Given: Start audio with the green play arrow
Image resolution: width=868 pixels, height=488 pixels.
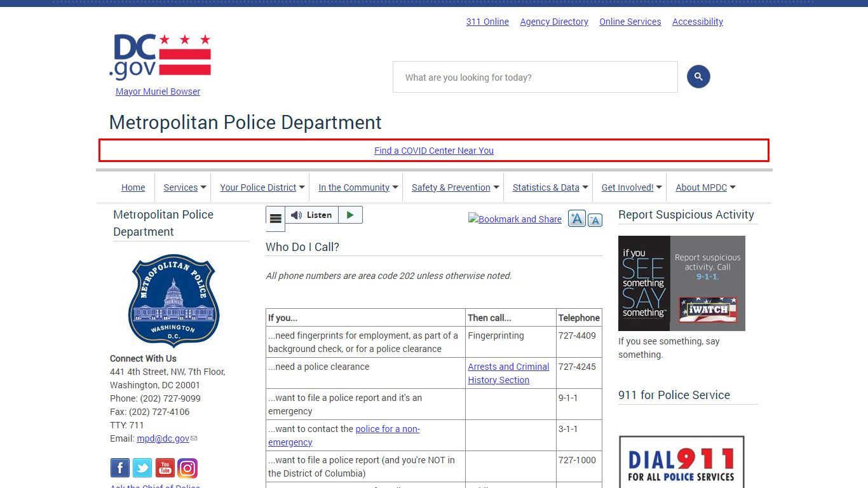Looking at the screenshot, I should (x=350, y=215).
